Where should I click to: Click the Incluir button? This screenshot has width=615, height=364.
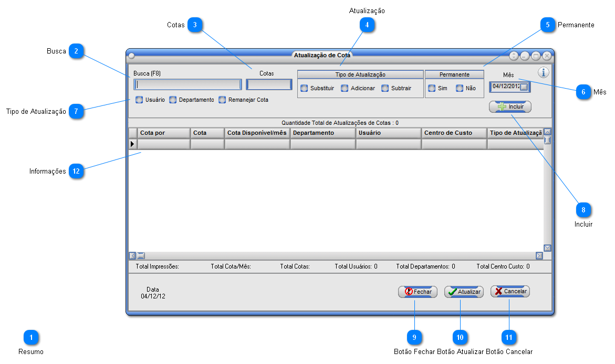(510, 106)
